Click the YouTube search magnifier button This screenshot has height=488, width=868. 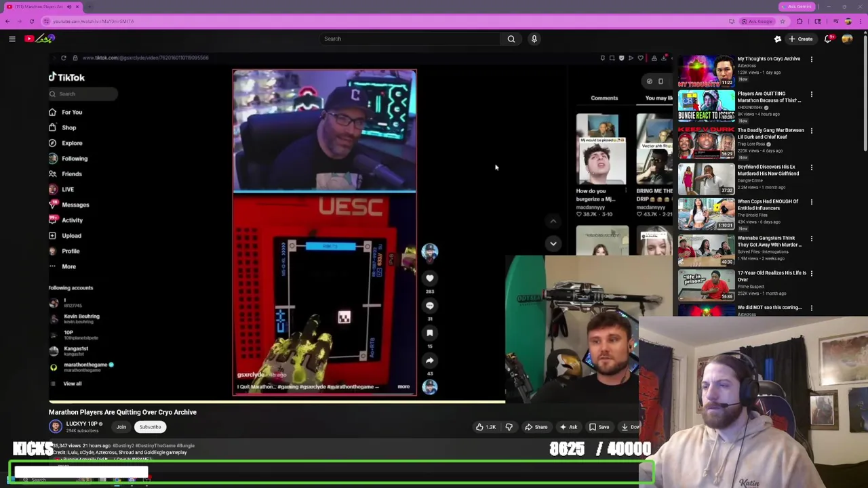tap(511, 39)
